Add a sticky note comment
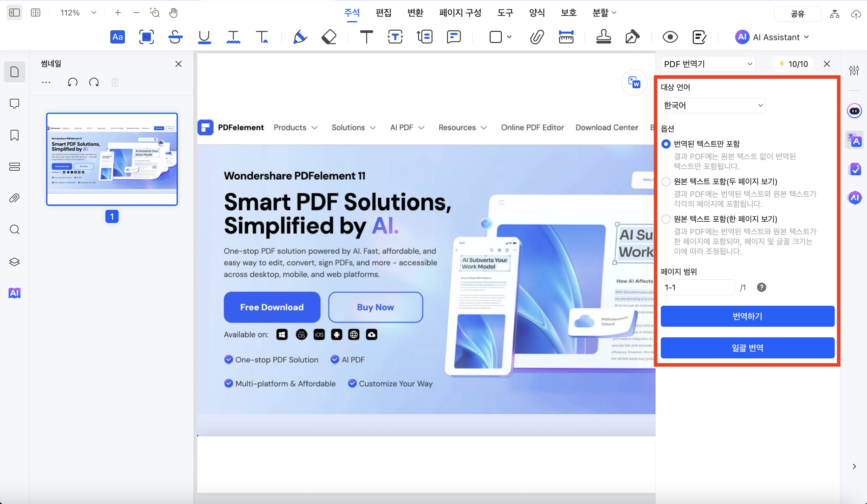 tap(454, 37)
